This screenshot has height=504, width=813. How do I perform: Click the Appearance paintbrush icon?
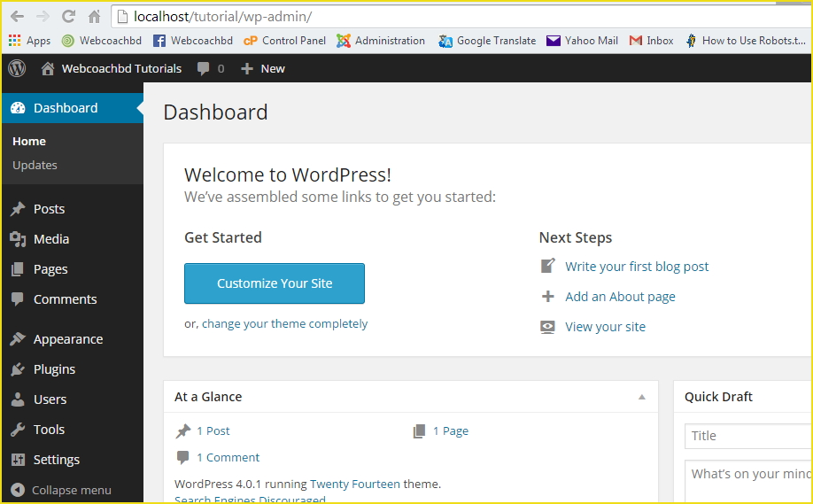point(18,339)
